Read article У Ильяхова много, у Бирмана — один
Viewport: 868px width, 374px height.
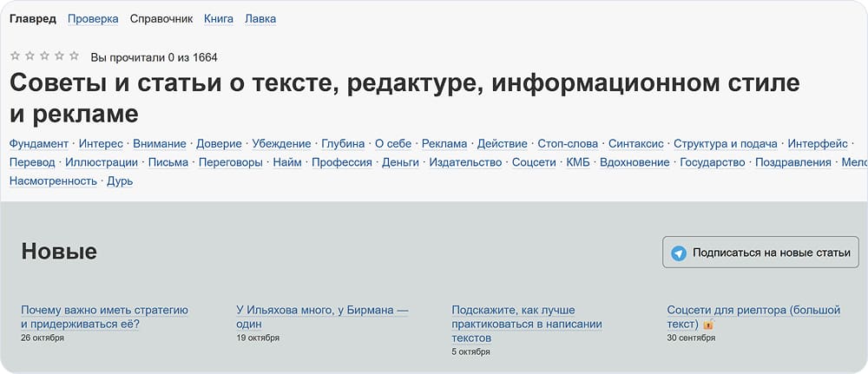322,317
